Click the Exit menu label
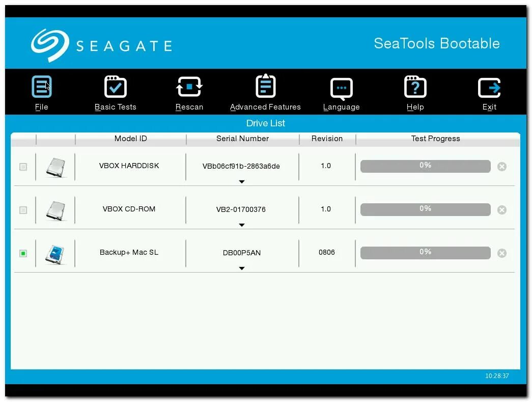This screenshot has height=402, width=532. click(489, 107)
